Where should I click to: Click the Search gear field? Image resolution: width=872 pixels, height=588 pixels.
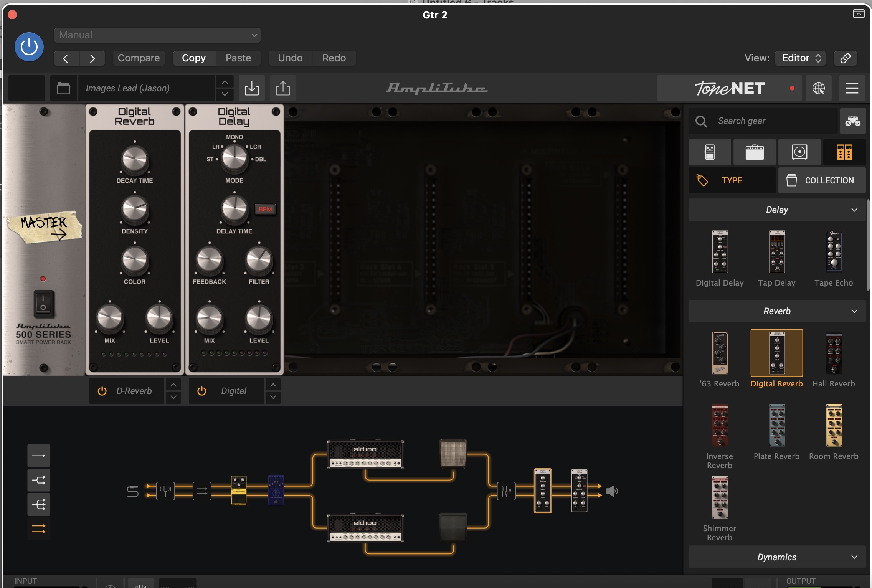[x=763, y=121]
